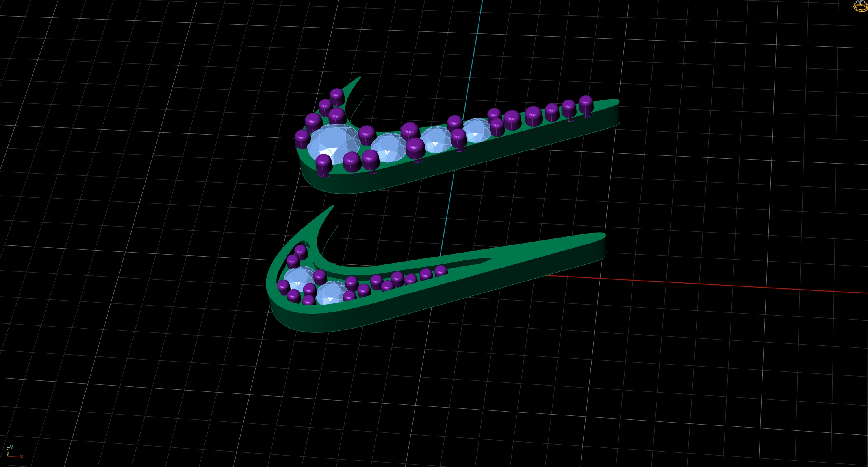868x467 pixels.
Task: Select the right gem in the lower swoosh
Action: pos(332,293)
